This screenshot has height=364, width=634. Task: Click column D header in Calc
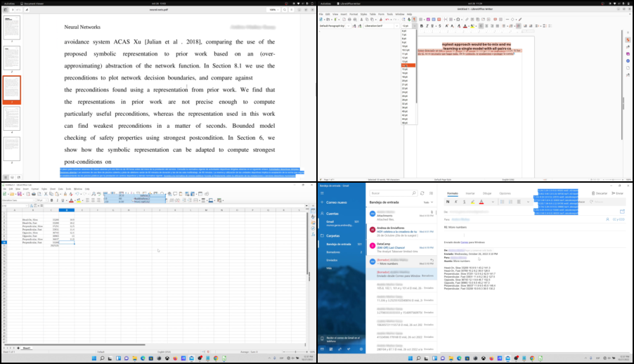point(67,210)
